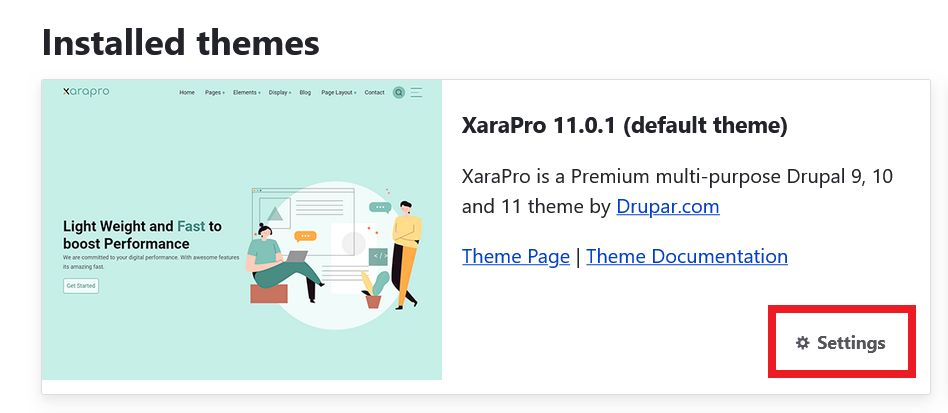Expand Elements in the preview navigation
Viewport: 948px width, 413px height.
(x=247, y=93)
